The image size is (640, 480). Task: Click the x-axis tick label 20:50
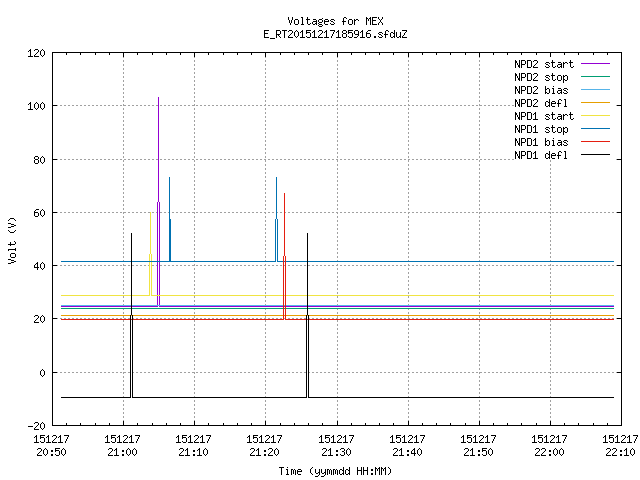(51, 452)
